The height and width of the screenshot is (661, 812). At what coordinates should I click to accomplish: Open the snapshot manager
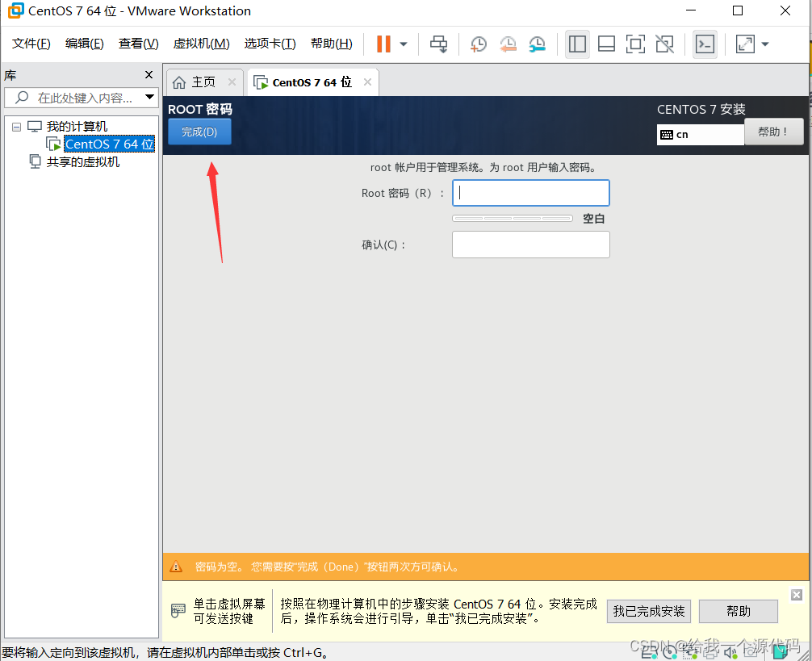click(537, 44)
